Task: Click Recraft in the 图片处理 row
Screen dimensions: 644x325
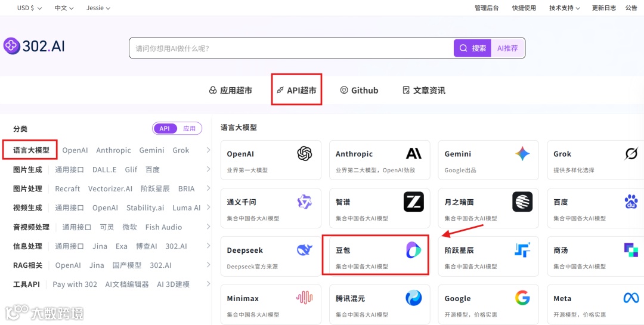Action: coord(67,188)
